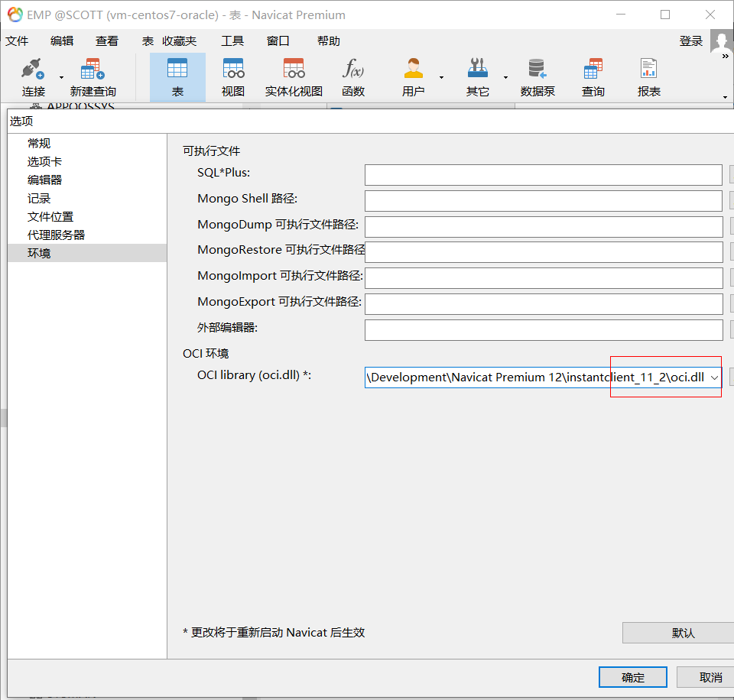Click the Navicat logo in title bar
The width and height of the screenshot is (734, 700).
coord(15,15)
